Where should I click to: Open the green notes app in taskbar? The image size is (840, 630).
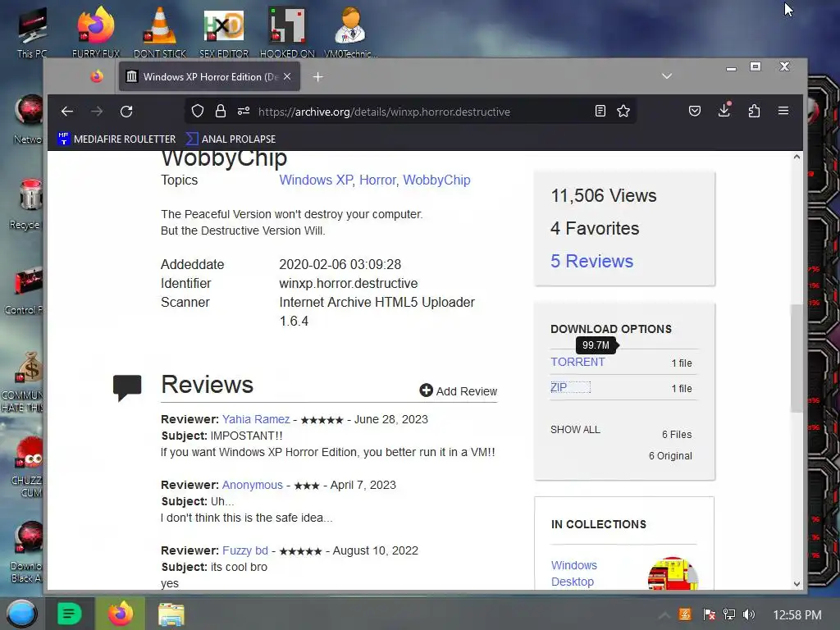(x=69, y=614)
